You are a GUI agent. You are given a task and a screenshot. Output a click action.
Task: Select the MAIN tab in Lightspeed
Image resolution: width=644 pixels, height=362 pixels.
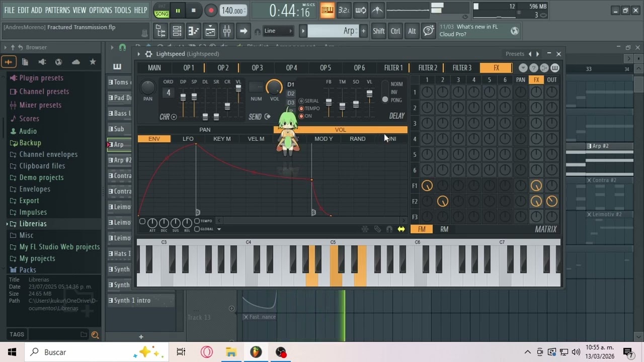[154, 68]
